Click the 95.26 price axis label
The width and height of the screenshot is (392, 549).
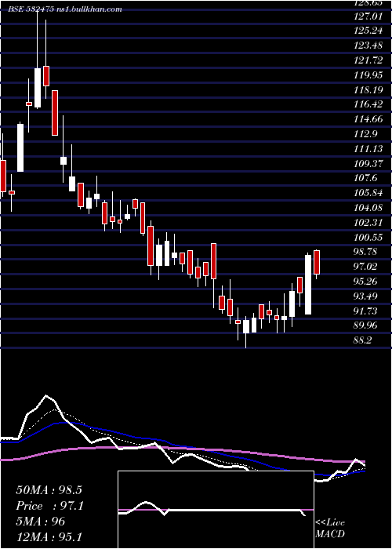(365, 281)
